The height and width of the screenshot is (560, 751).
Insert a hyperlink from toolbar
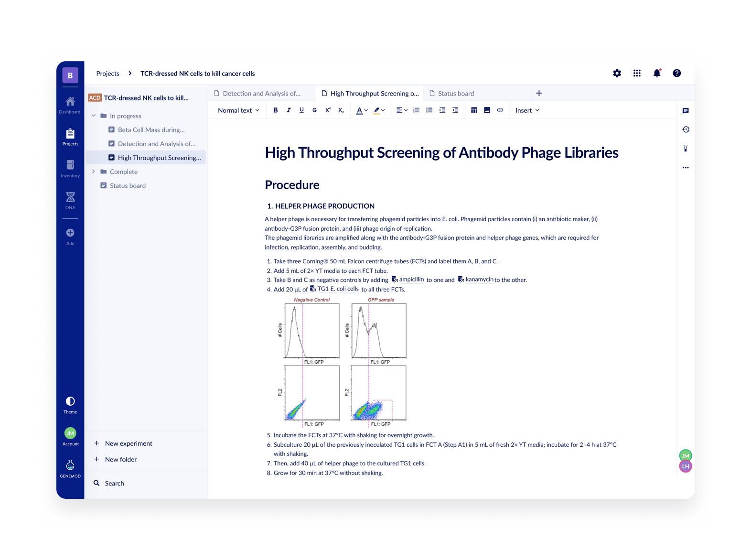[500, 110]
